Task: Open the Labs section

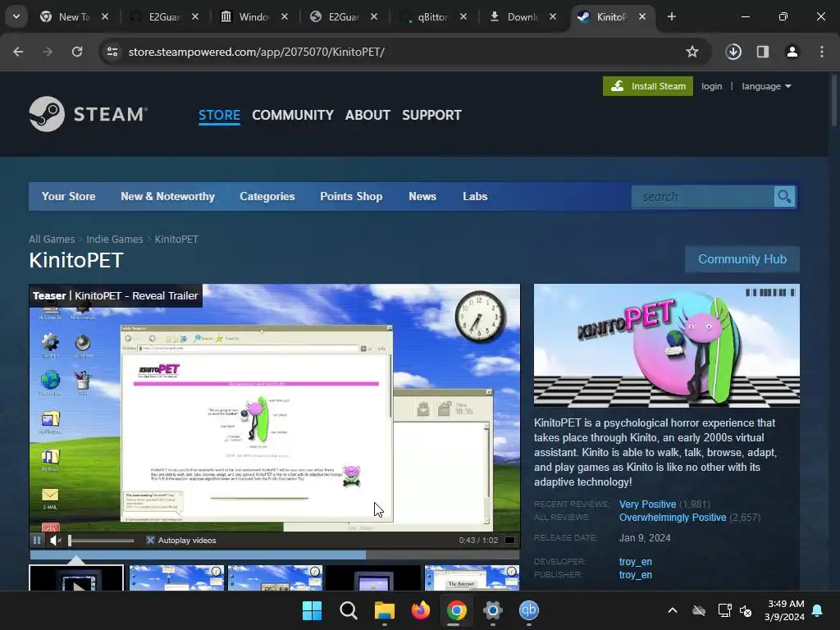Action: point(475,197)
